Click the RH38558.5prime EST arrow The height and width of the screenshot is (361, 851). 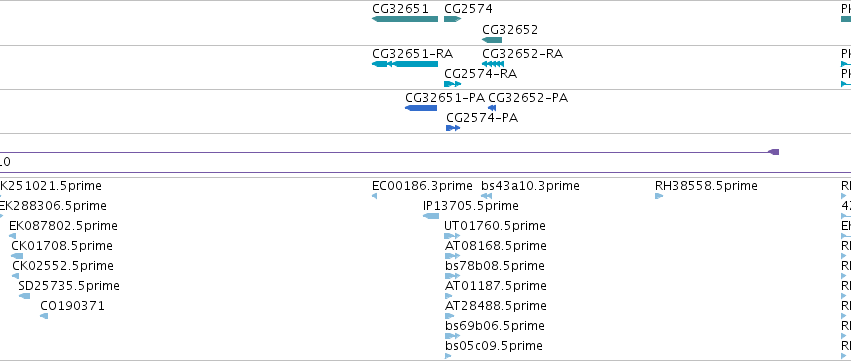coord(659,196)
